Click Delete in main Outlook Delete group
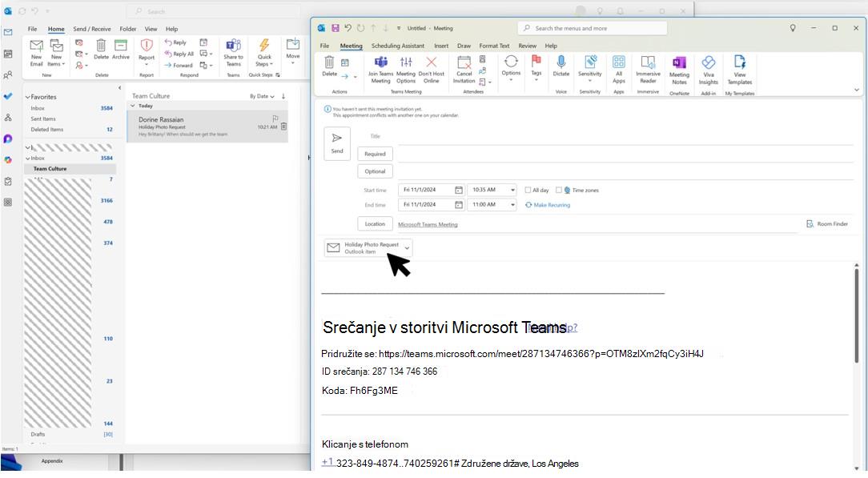The width and height of the screenshot is (868, 478). (x=102, y=50)
